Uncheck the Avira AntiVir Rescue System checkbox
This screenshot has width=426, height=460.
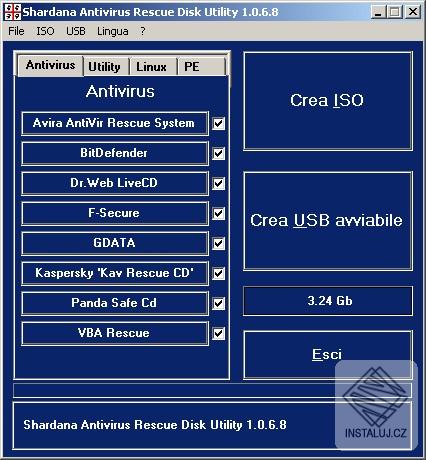219,123
